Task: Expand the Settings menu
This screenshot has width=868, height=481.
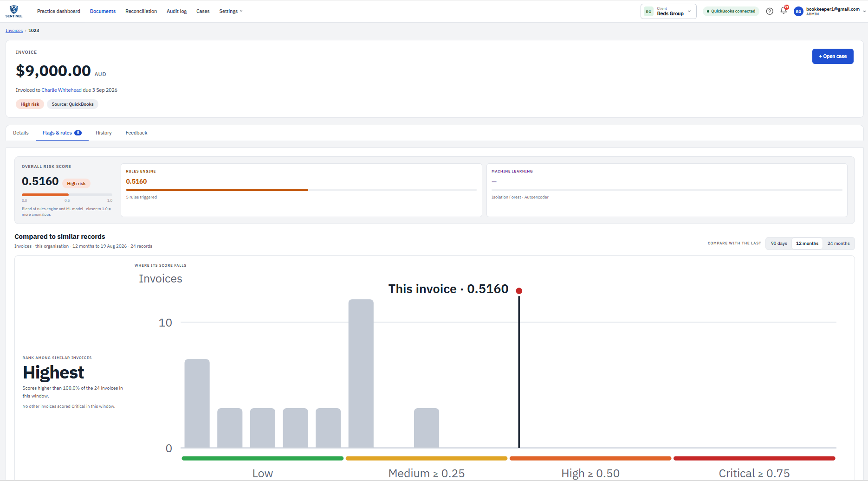Action: coord(231,11)
